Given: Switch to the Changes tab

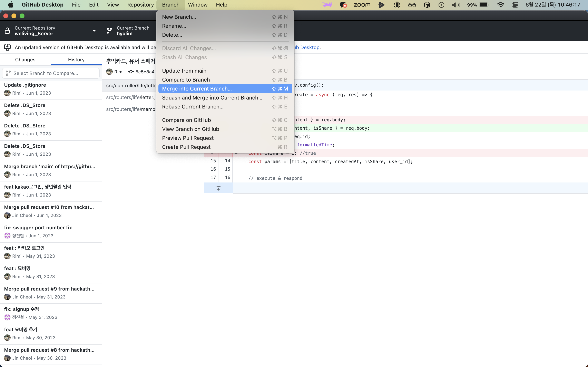Looking at the screenshot, I should tap(25, 60).
